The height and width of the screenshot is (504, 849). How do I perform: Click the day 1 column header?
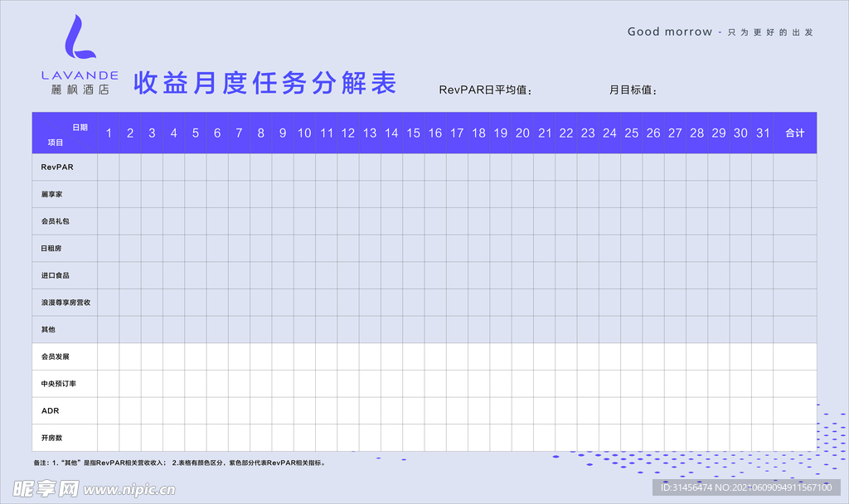108,133
